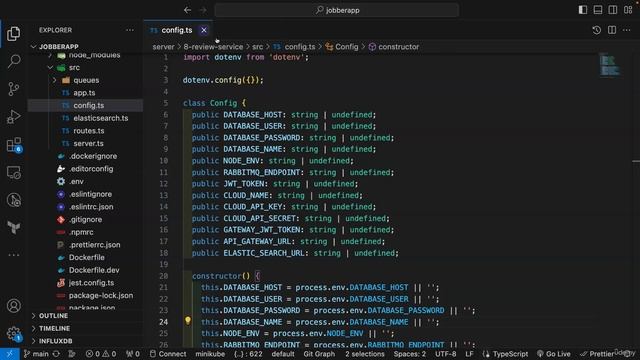Synchronize changes icon in status bar
This screenshot has width=640, height=360.
[x=56, y=354]
